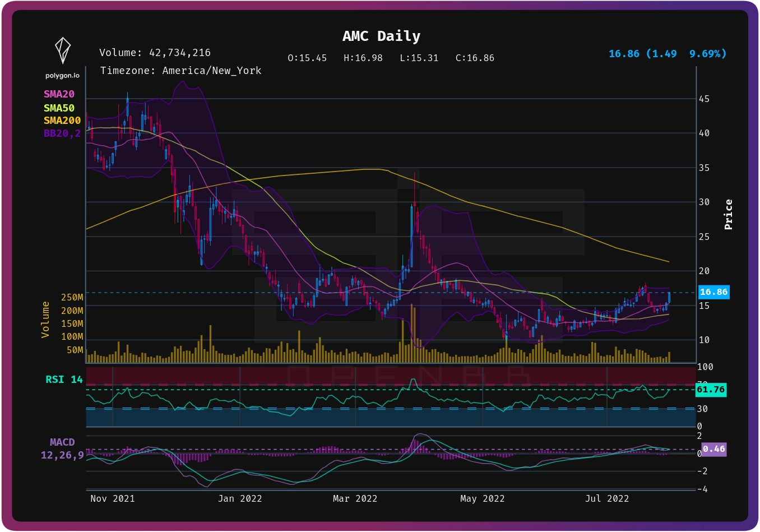Click the MACD axis tick -4

702,489
